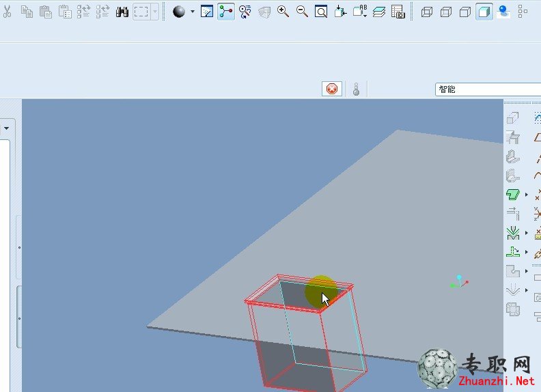This screenshot has height=392, width=541.
Task: Click the Refit to screen icon
Action: click(321, 12)
